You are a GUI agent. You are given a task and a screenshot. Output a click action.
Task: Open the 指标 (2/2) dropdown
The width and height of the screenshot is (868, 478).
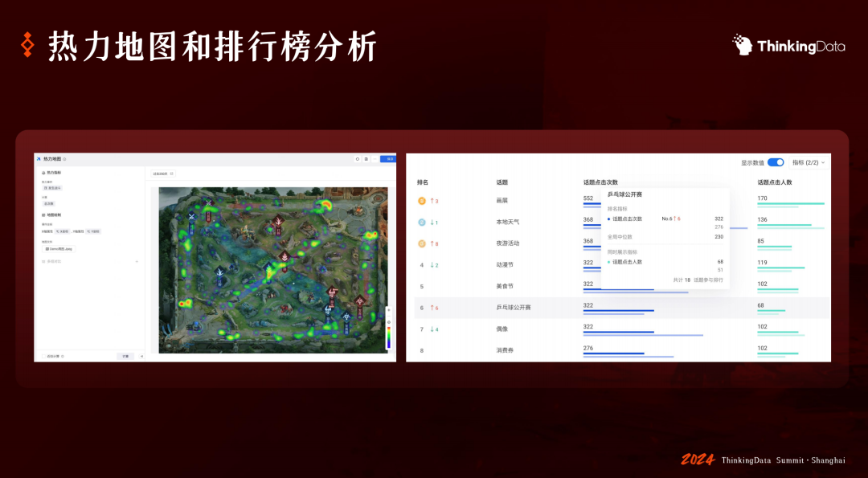tap(809, 162)
